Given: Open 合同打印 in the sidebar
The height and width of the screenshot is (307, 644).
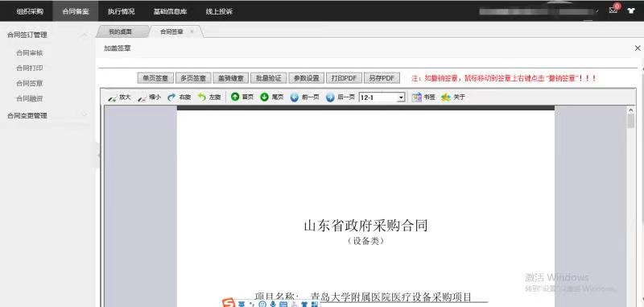Looking at the screenshot, I should [30, 68].
